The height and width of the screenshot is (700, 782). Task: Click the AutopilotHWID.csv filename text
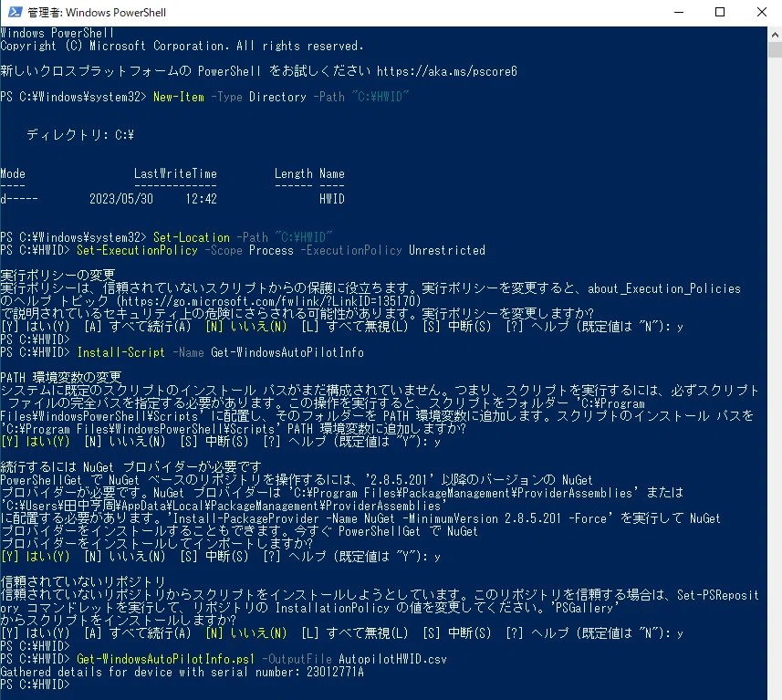click(x=392, y=659)
